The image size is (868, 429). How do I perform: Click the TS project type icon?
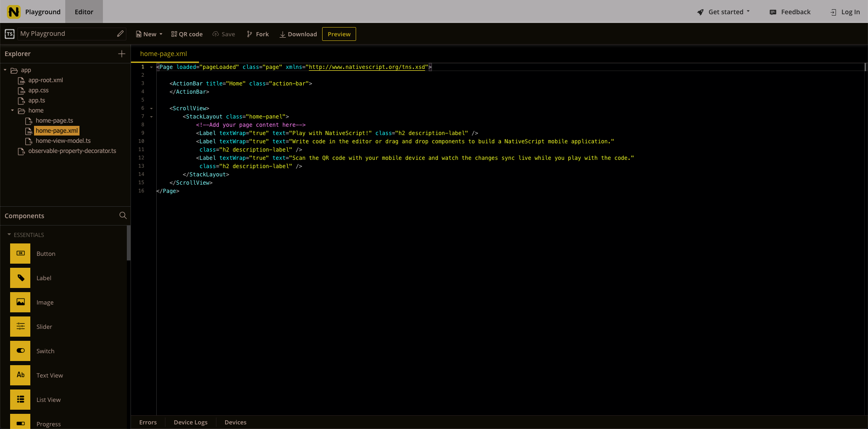(x=9, y=34)
